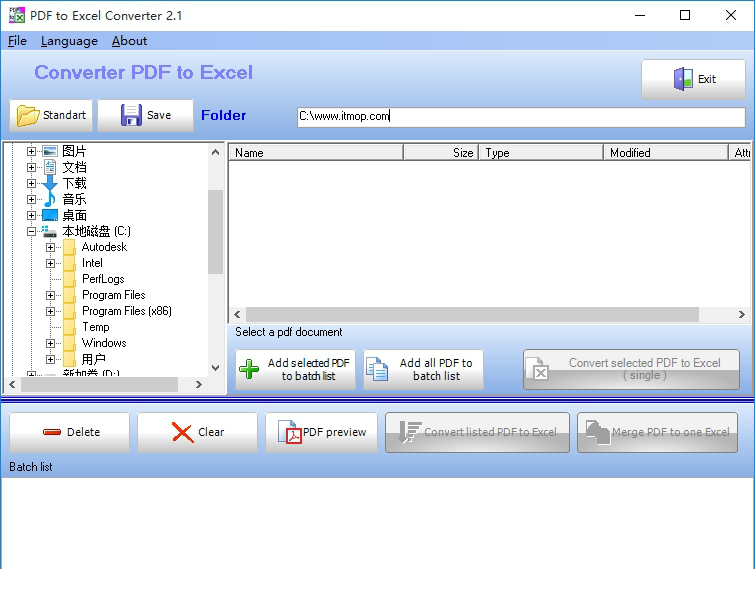Click Add selected PDF to batch list

pyautogui.click(x=296, y=369)
